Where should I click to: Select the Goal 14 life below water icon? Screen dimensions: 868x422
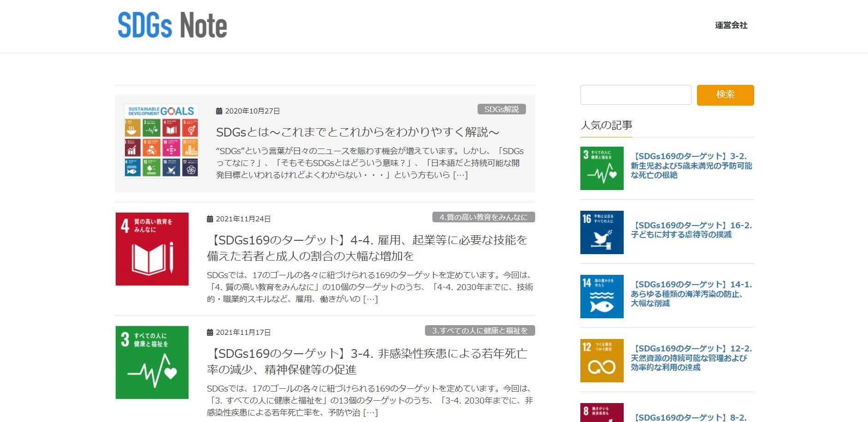[x=601, y=296]
